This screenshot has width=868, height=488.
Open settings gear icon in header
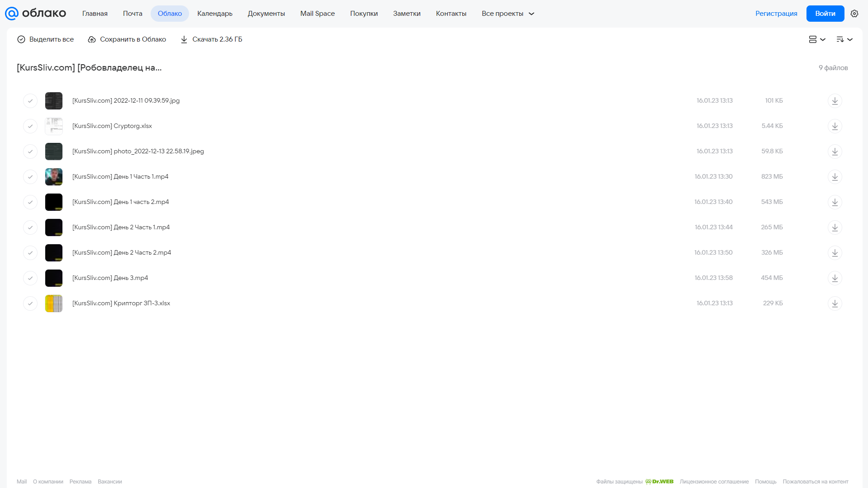(x=854, y=14)
